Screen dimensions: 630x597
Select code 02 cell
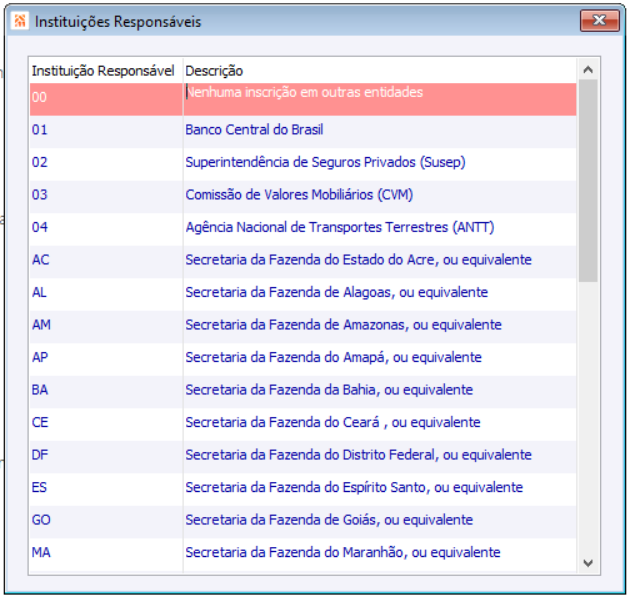coord(106,163)
